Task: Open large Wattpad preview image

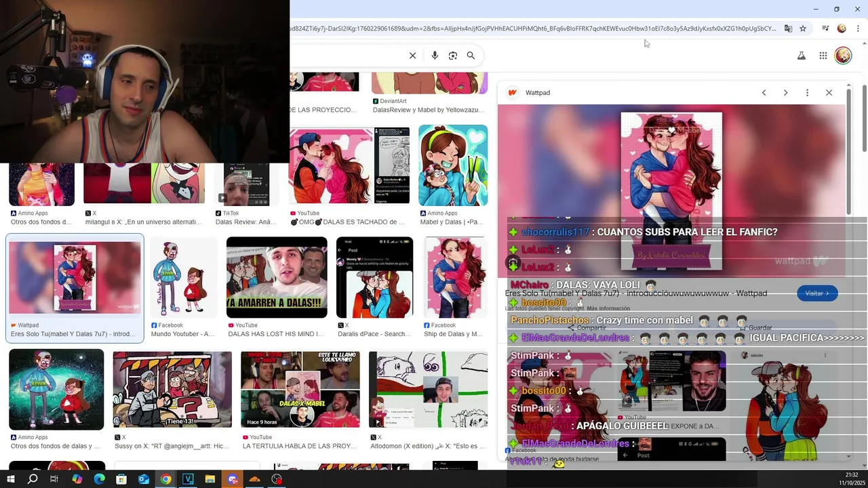Action: (x=671, y=191)
